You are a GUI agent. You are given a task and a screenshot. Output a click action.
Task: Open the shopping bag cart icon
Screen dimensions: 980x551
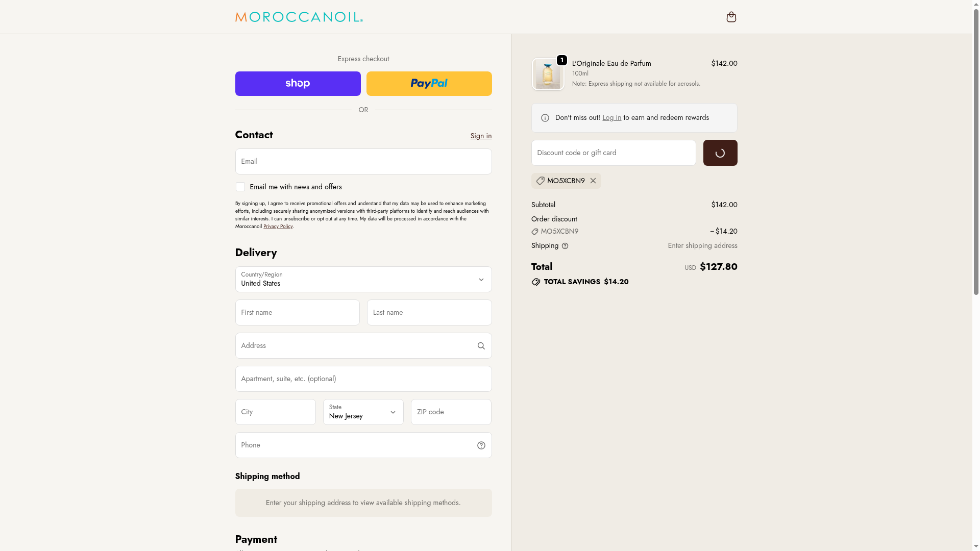(731, 17)
